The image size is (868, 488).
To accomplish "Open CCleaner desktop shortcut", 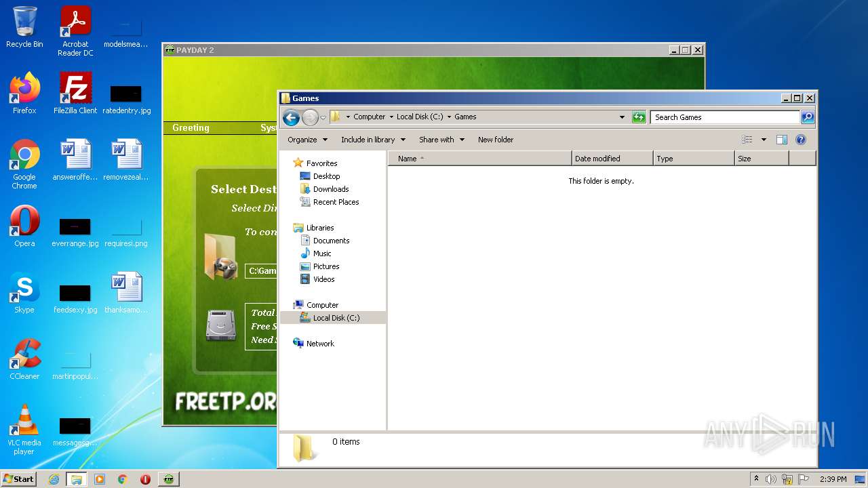I will tap(24, 359).
